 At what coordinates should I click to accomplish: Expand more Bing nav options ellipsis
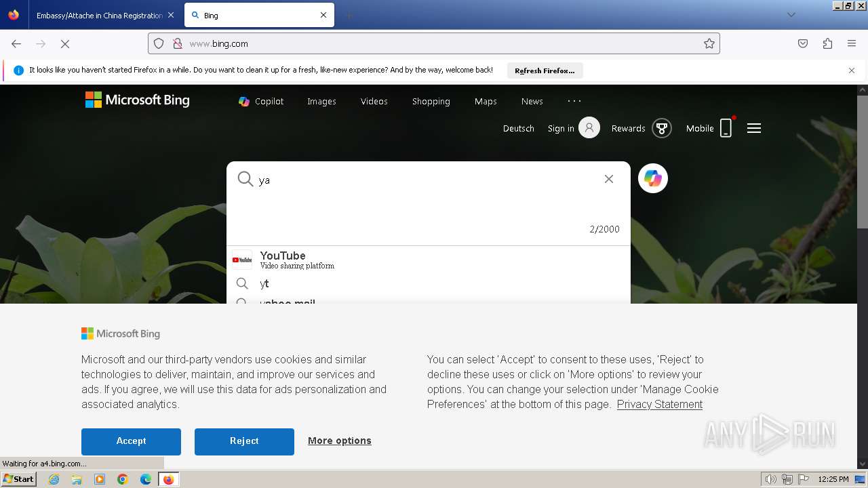tap(574, 100)
